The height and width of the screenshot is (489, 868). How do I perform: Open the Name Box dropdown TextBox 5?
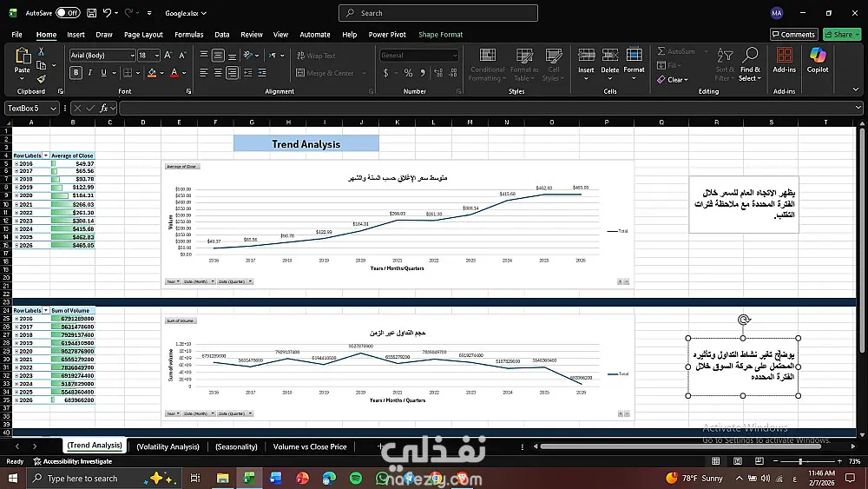(x=53, y=108)
